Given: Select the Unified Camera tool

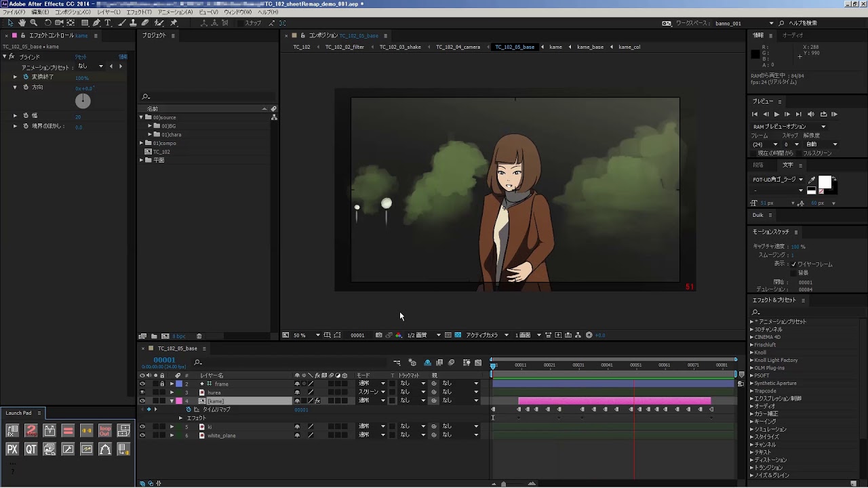Looking at the screenshot, I should [x=59, y=22].
